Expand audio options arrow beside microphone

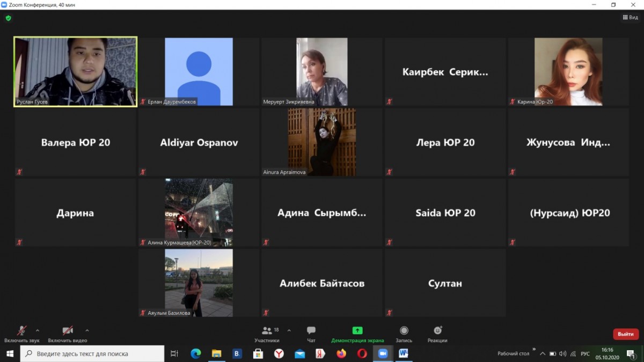(x=38, y=330)
